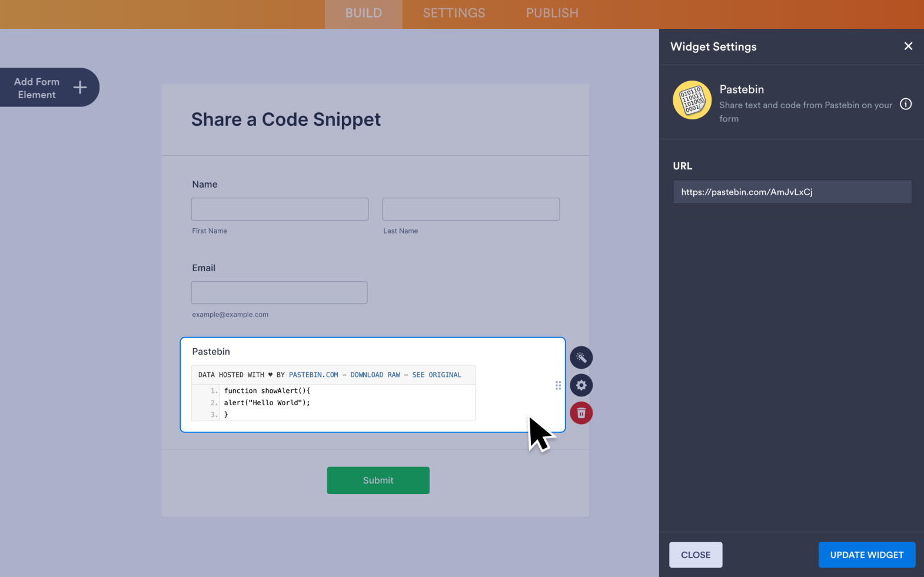Open the Add Form Element panel

[49, 88]
